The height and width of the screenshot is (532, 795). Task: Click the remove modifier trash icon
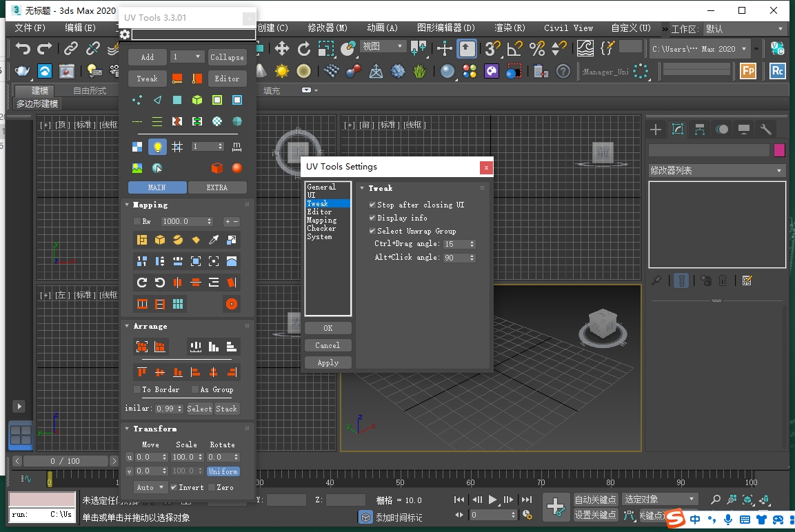point(723,280)
